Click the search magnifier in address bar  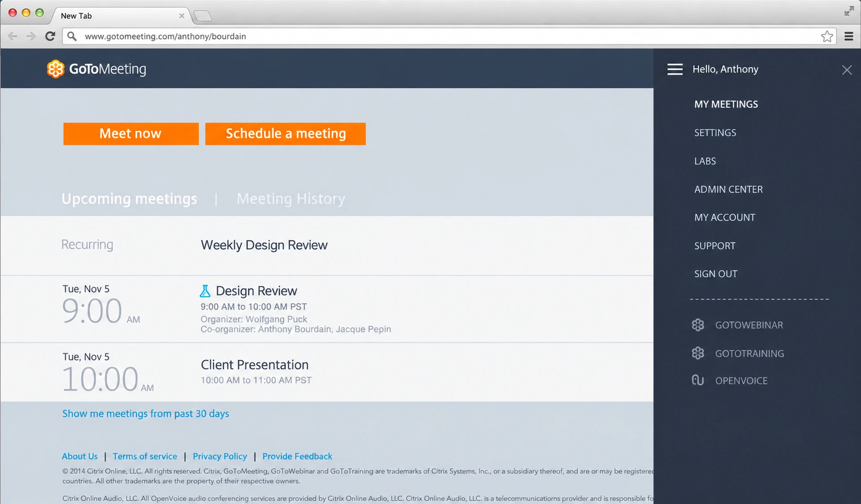72,36
